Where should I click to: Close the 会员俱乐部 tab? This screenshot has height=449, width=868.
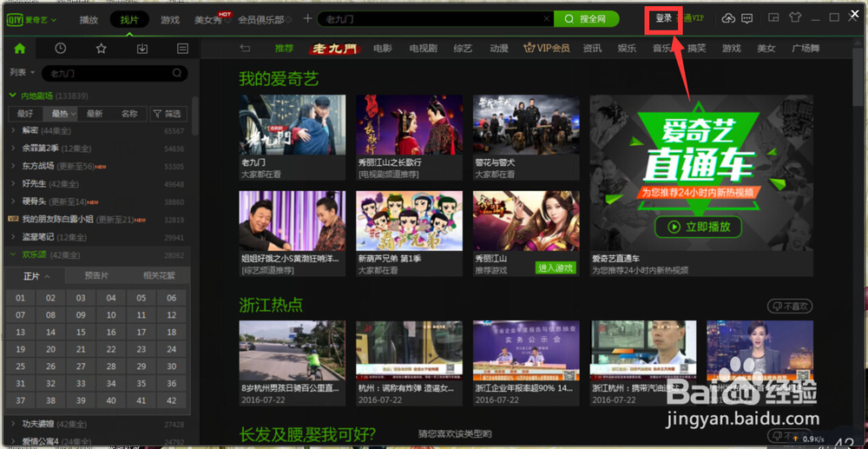(288, 20)
